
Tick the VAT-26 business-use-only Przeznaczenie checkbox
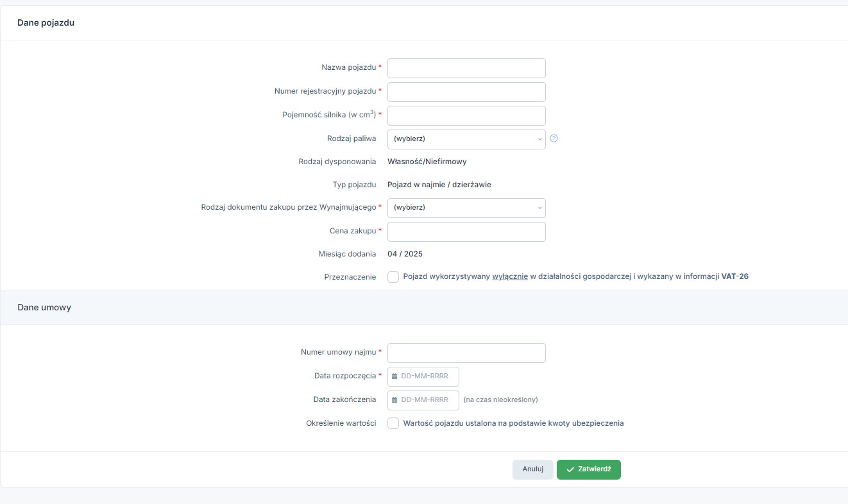(x=393, y=277)
